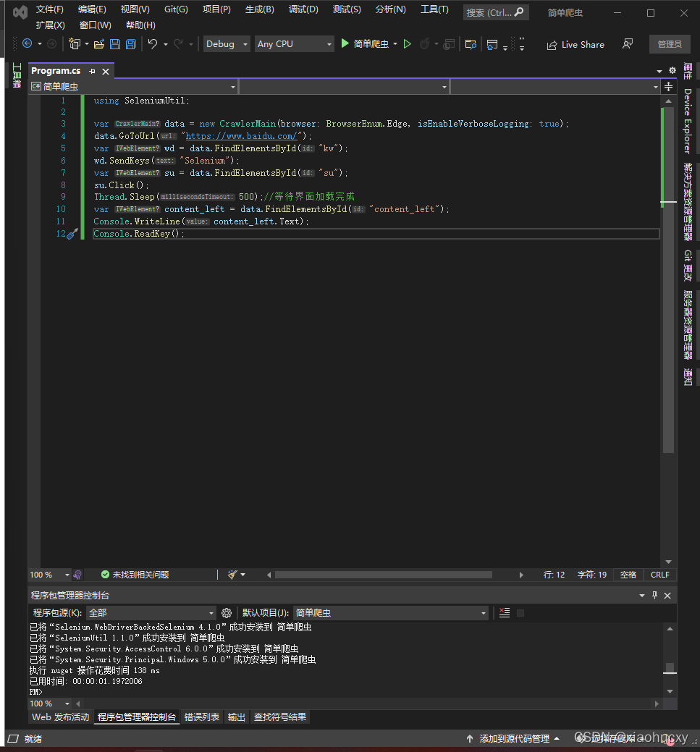Image resolution: width=700 pixels, height=752 pixels.
Task: Open the 简单爬虫 project navigation combo box
Action: pyautogui.click(x=133, y=87)
